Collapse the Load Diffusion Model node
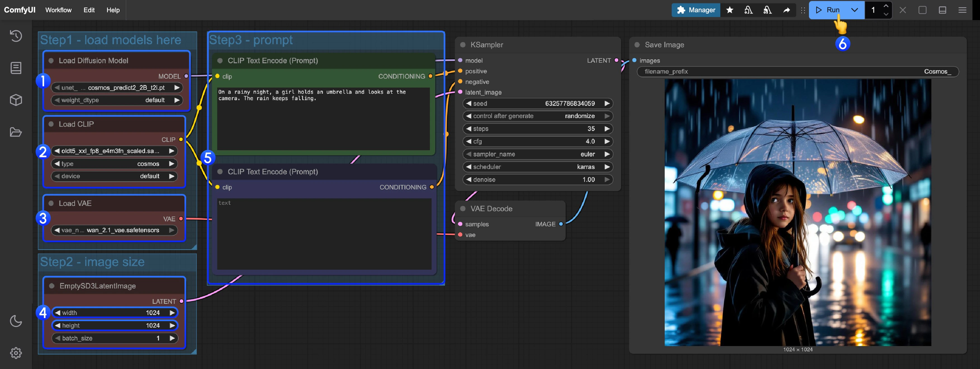Image resolution: width=980 pixels, height=369 pixels. (x=51, y=60)
